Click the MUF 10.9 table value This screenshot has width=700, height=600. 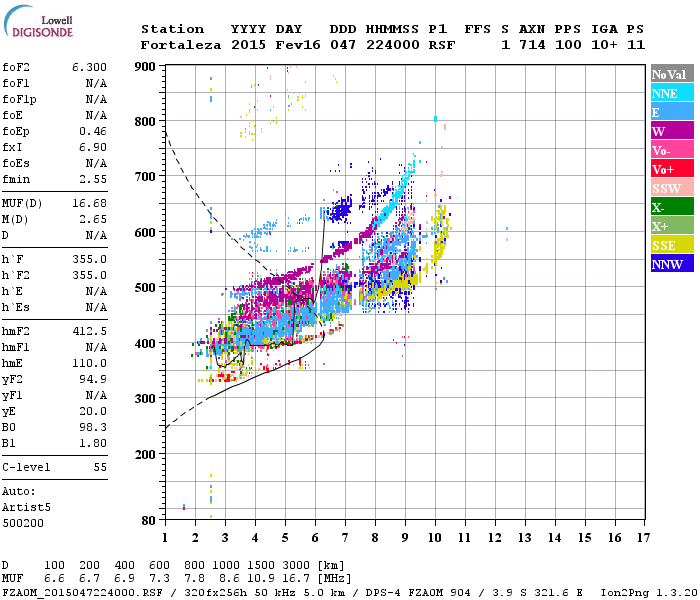pos(261,579)
